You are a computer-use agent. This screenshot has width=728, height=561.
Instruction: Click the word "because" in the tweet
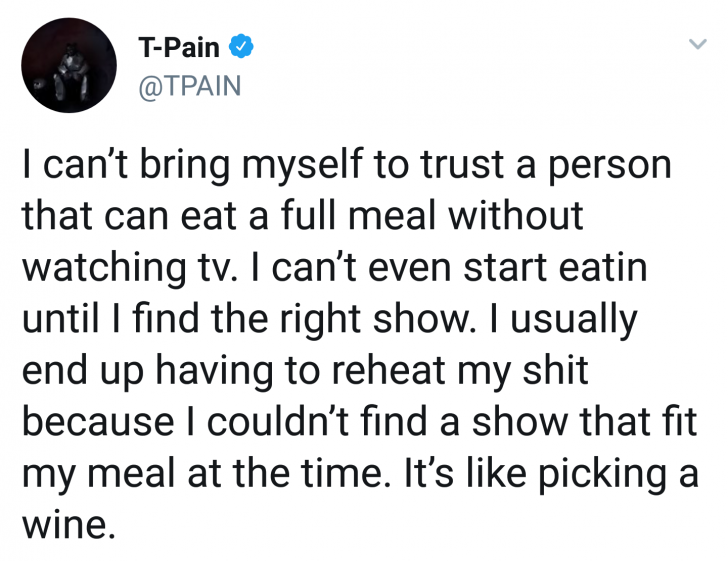[95, 424]
